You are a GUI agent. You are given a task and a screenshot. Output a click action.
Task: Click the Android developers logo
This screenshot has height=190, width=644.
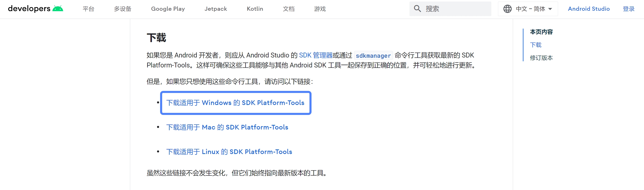(35, 9)
